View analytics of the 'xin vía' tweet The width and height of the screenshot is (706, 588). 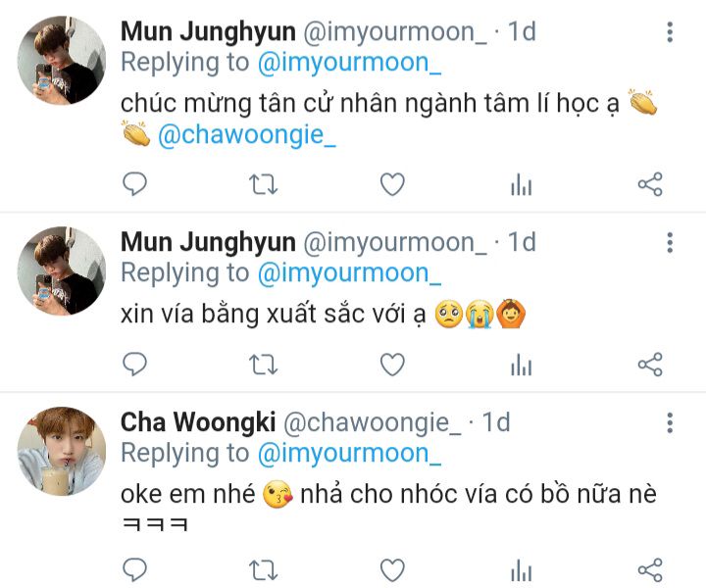[522, 365]
